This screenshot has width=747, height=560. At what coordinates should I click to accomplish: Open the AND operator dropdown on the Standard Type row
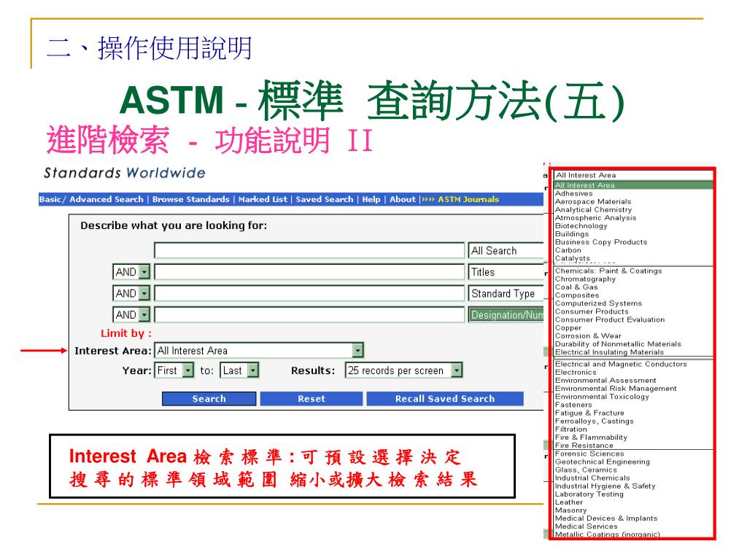click(x=131, y=293)
